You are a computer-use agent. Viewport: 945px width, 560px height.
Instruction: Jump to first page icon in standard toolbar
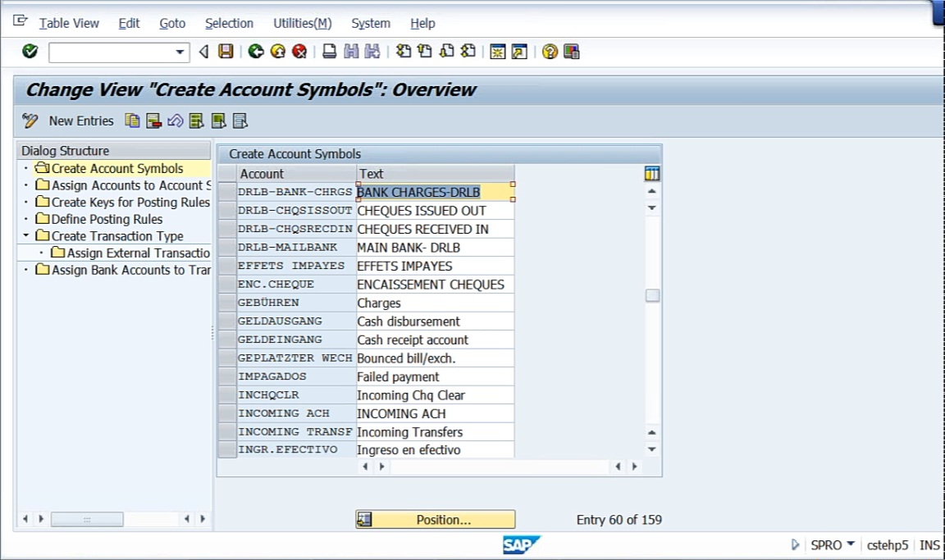click(404, 52)
